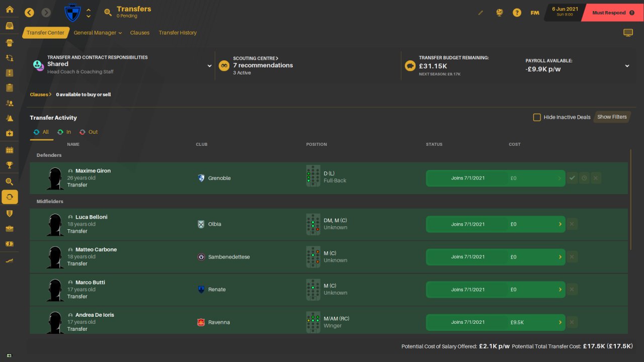The height and width of the screenshot is (362, 644).
Task: Open the Data Hub analytics line-chart icon
Action: pyautogui.click(x=10, y=260)
